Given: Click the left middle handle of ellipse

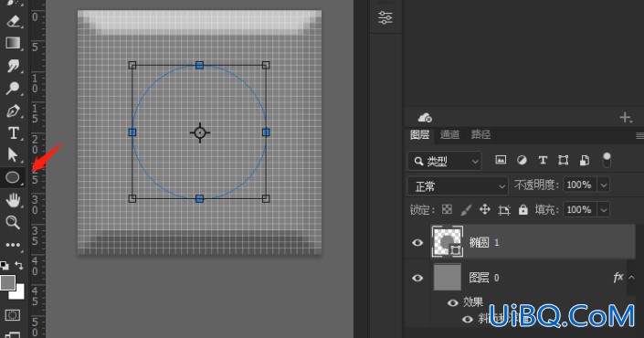Looking at the screenshot, I should tap(132, 132).
